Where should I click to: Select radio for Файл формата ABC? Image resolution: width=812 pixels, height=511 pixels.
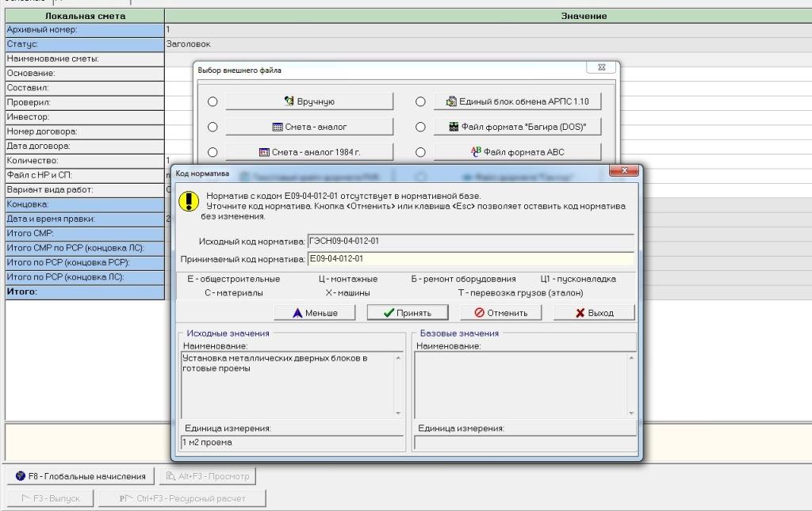(420, 152)
